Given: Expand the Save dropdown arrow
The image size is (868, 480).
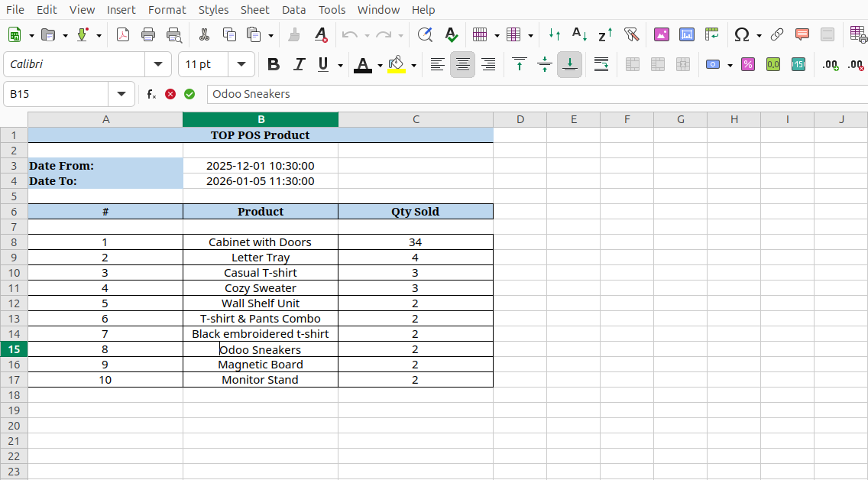Looking at the screenshot, I should click(x=99, y=35).
